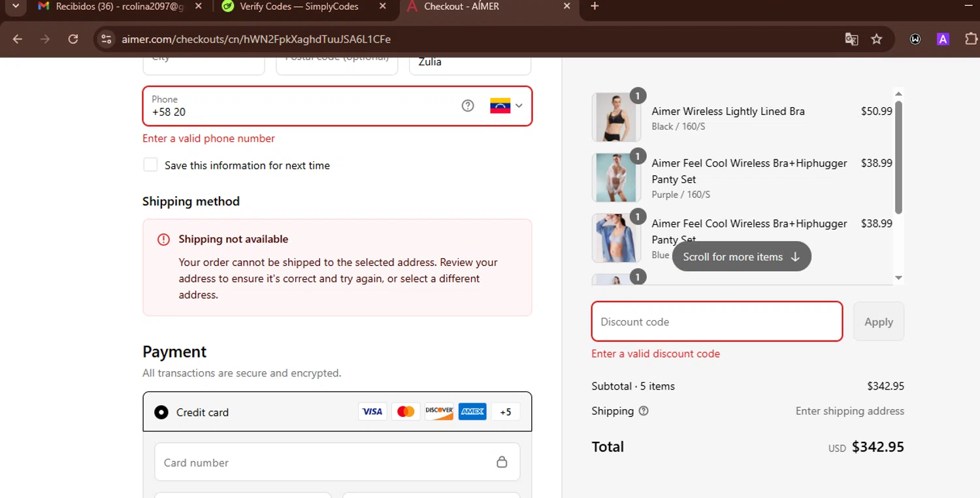Image resolution: width=980 pixels, height=498 pixels.
Task: Click the $50.99 item price
Action: pyautogui.click(x=876, y=111)
